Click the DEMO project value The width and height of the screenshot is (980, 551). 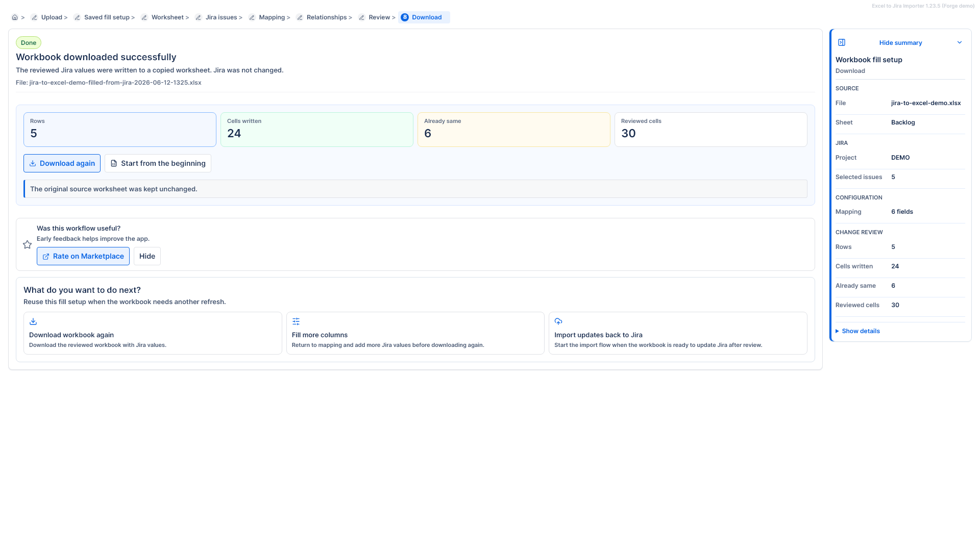click(x=900, y=158)
